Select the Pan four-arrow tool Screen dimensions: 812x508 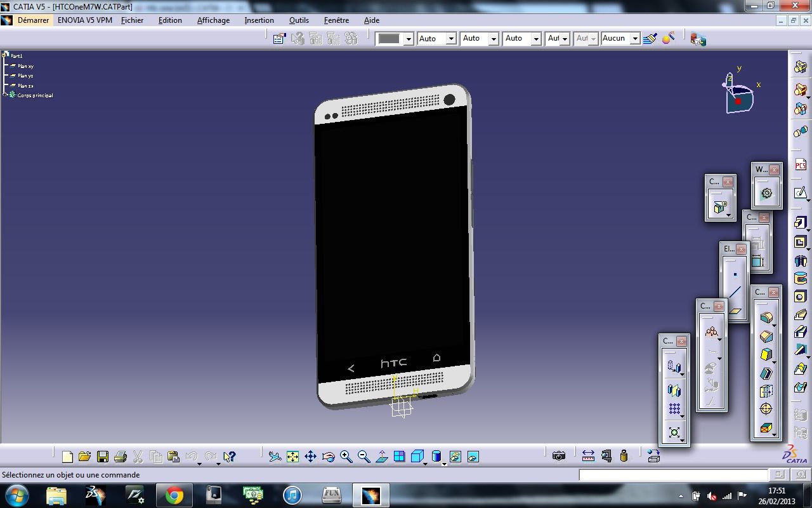[310, 456]
